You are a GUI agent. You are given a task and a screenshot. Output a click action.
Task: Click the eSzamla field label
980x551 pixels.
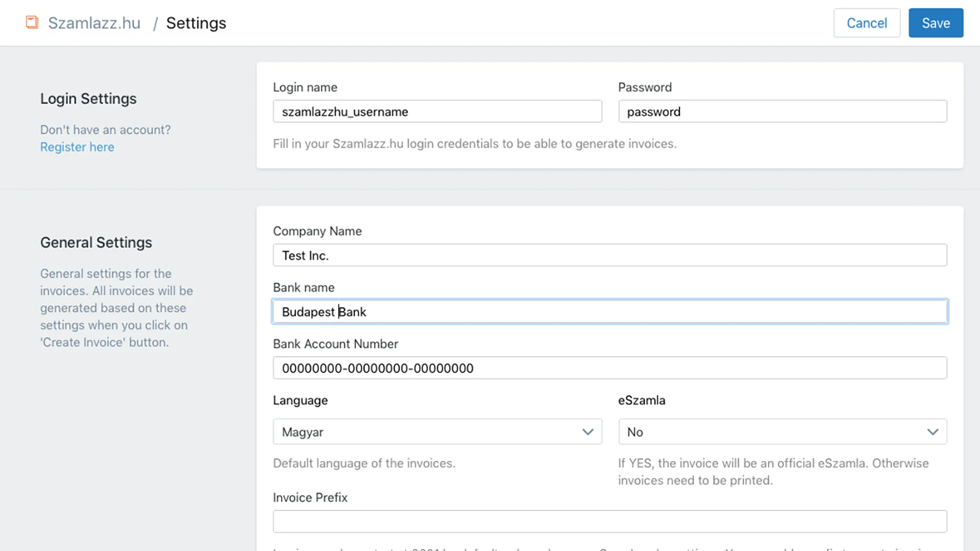click(642, 400)
